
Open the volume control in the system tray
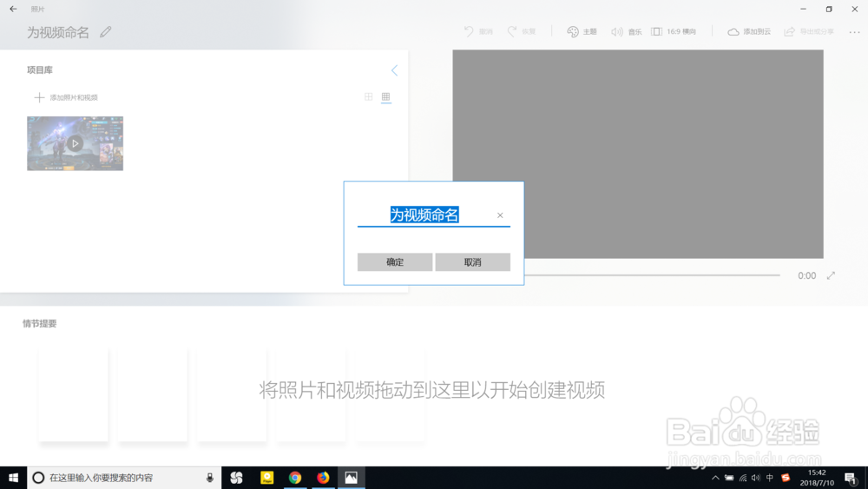[756, 478]
